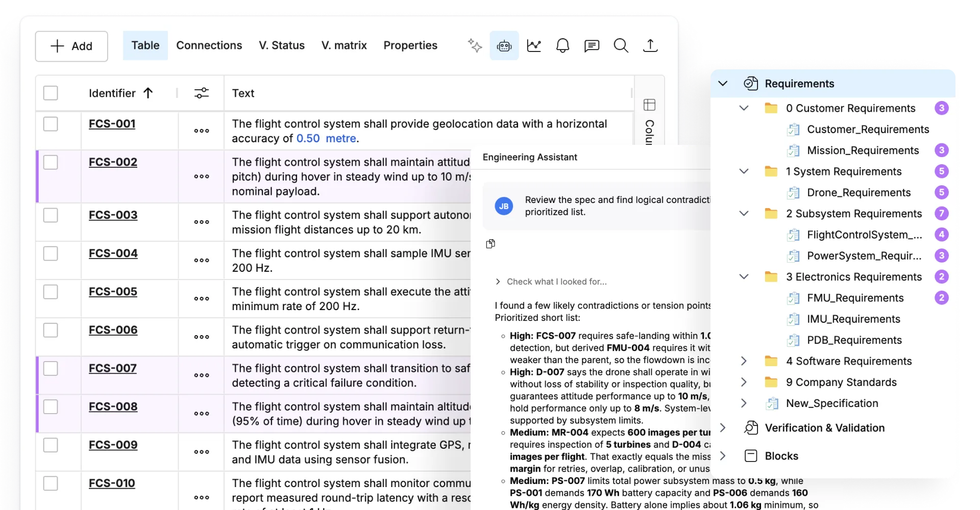Screen dimensions: 980x510
Task: Switch to the V. matrix tab
Action: (x=344, y=45)
